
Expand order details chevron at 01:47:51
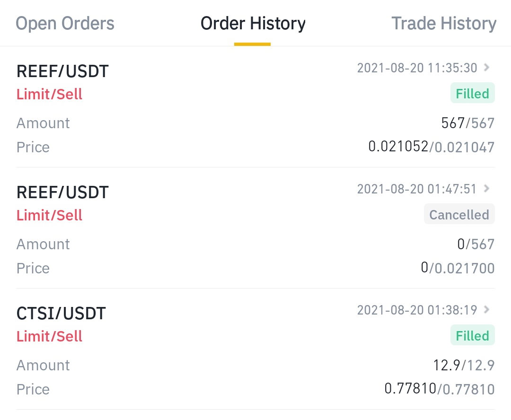[486, 188]
